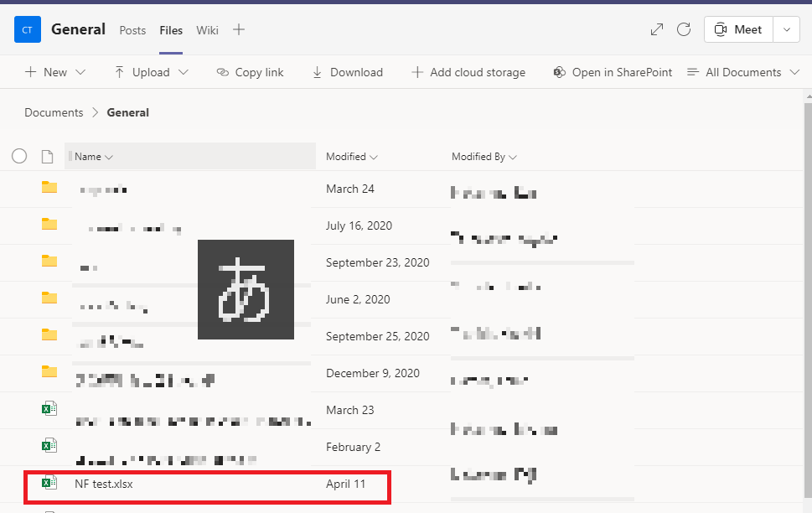
Task: Click the file type column icon
Action: click(47, 157)
